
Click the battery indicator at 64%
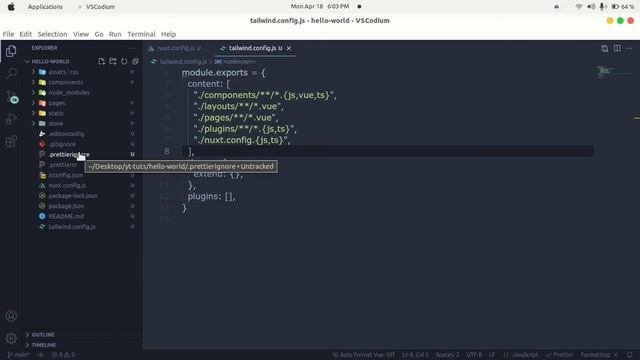pyautogui.click(x=623, y=7)
